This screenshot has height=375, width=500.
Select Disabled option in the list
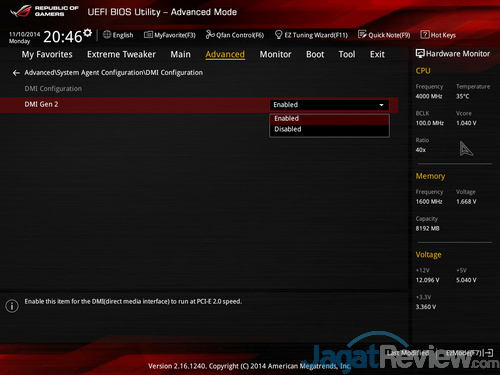point(329,129)
